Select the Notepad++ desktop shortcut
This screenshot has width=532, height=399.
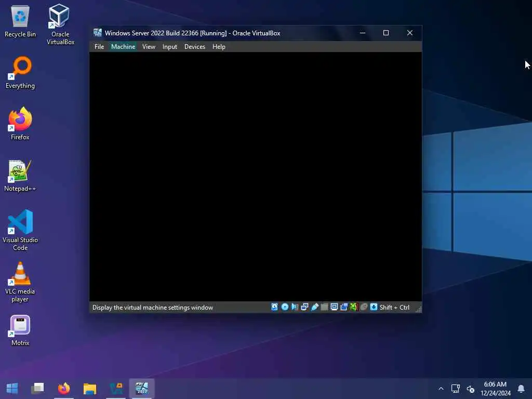coord(20,176)
